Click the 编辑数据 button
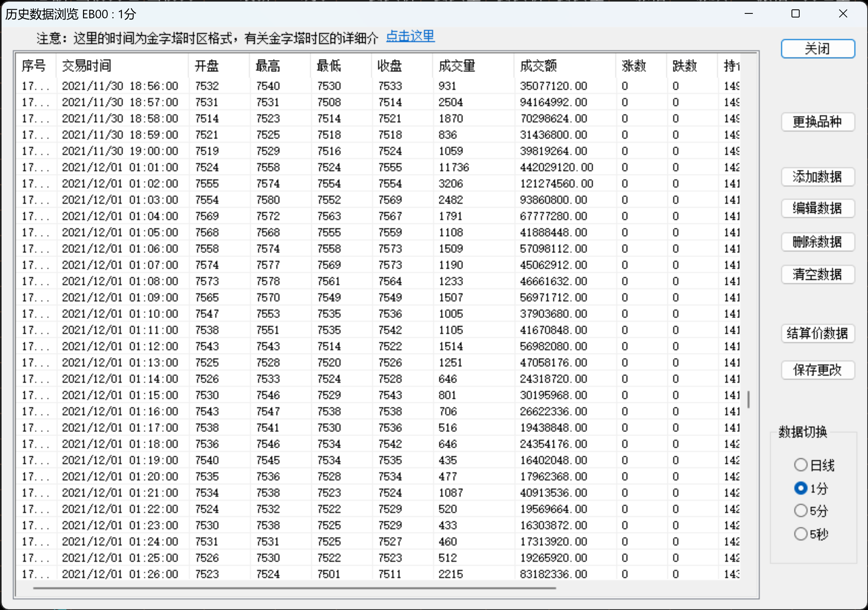Screen dimensions: 868x610 (x=818, y=209)
